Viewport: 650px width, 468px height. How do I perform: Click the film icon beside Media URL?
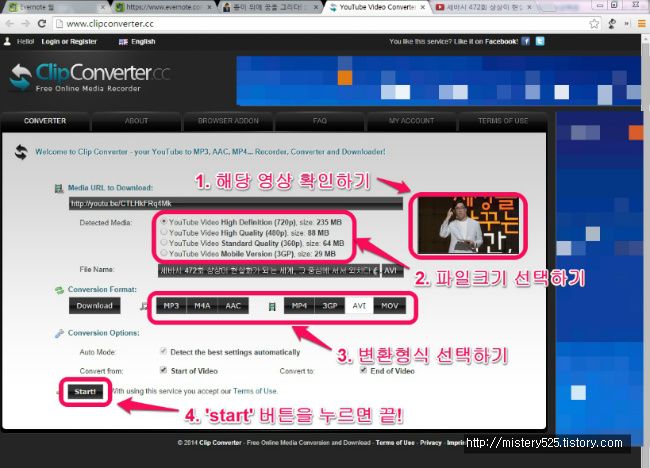(59, 189)
